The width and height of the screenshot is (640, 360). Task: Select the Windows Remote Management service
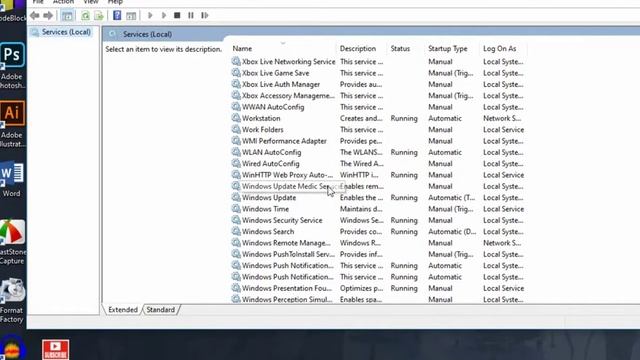[x=286, y=243]
